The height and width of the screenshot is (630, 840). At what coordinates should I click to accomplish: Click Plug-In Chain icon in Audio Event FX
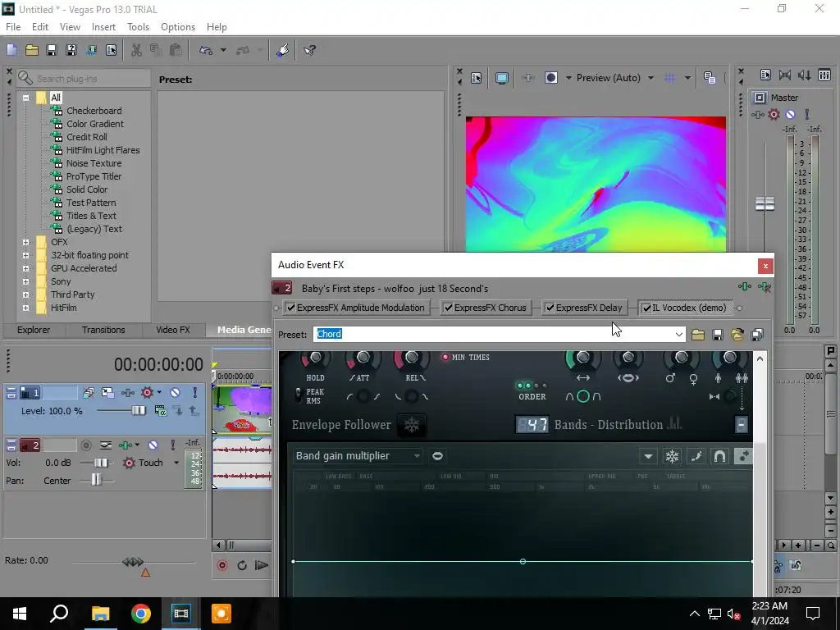(745, 287)
